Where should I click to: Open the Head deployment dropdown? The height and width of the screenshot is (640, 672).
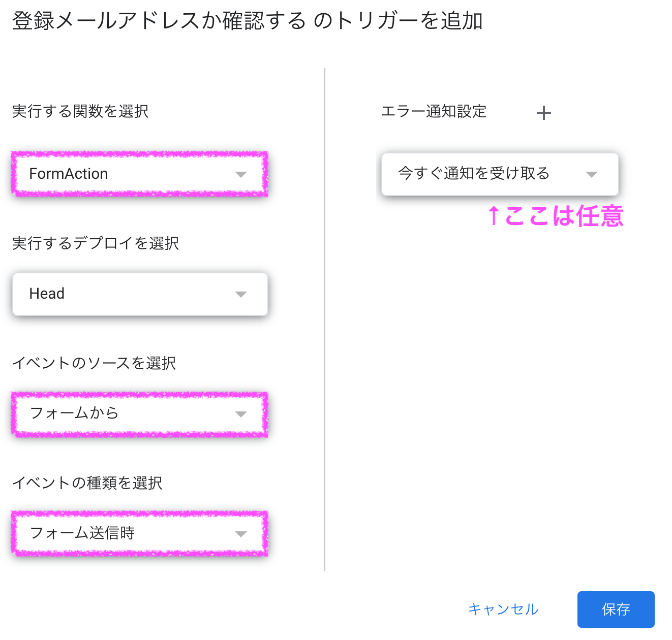tap(127, 294)
